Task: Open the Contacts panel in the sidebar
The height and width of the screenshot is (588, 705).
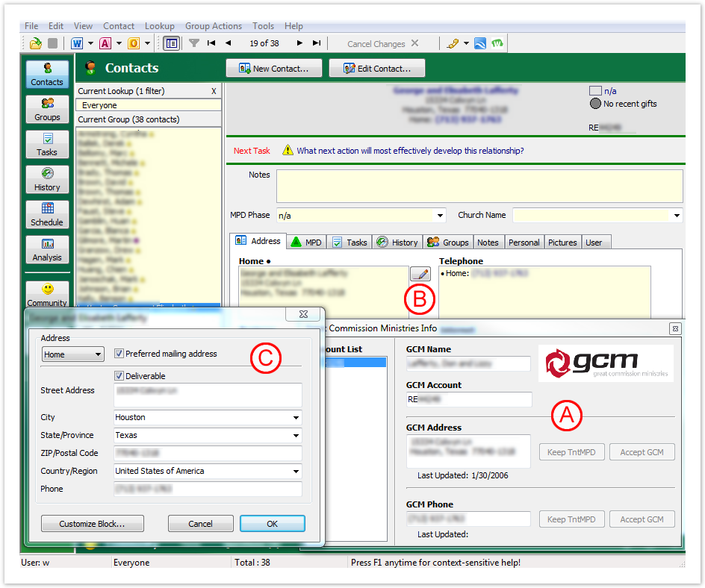Action: tap(47, 73)
